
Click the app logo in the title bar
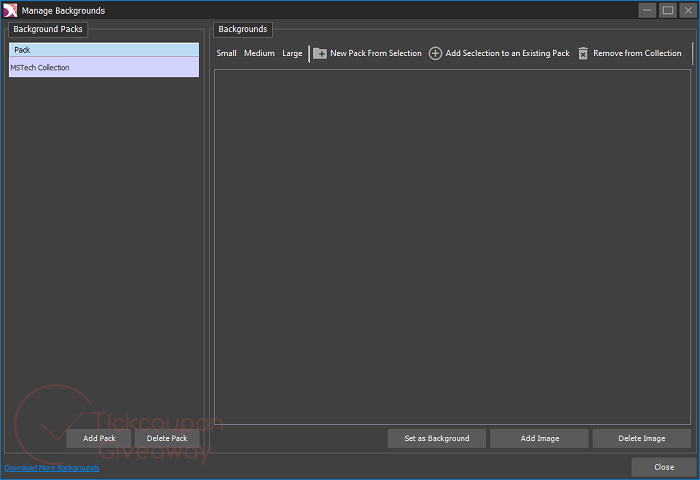coord(10,10)
